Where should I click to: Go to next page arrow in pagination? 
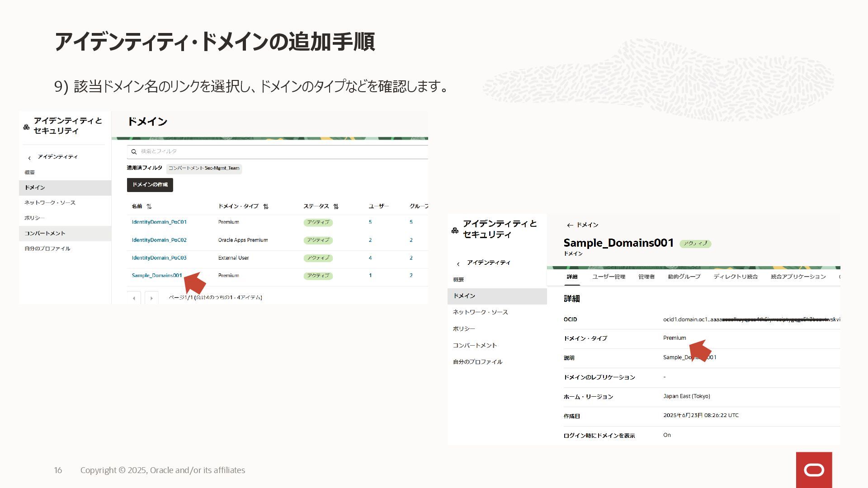tap(151, 298)
